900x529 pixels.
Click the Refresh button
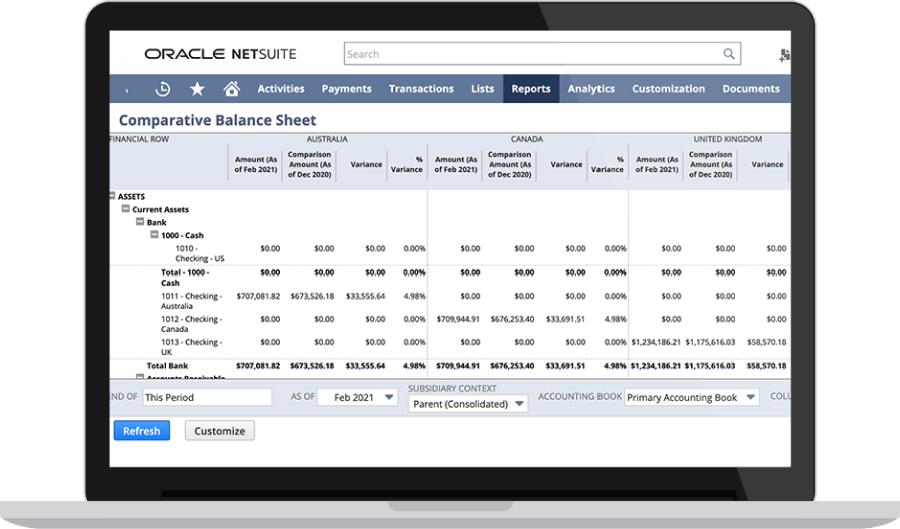click(x=142, y=431)
